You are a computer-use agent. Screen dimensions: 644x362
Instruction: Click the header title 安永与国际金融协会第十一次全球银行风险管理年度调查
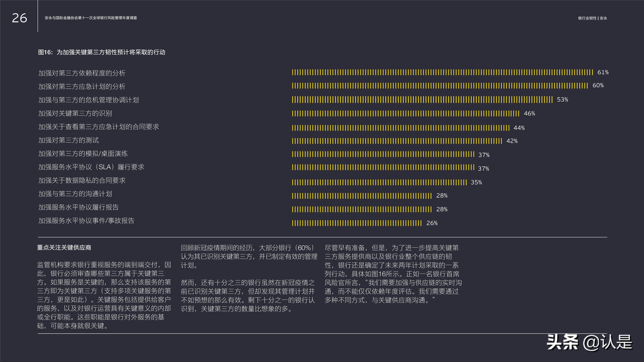[91, 18]
